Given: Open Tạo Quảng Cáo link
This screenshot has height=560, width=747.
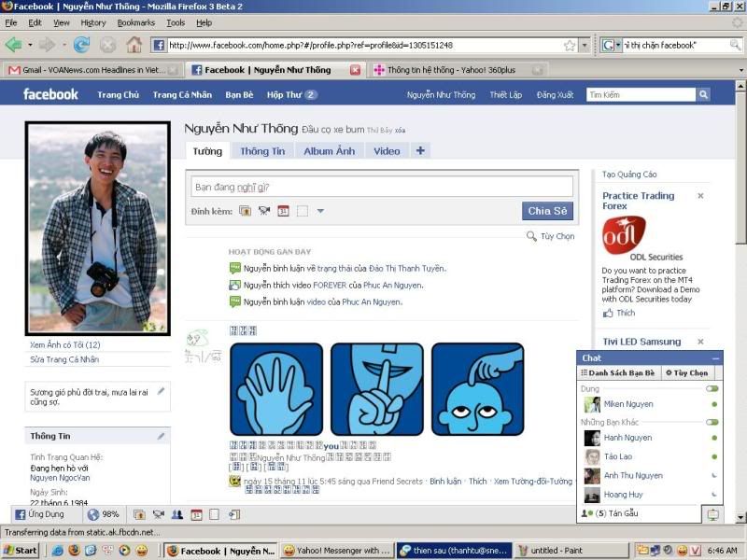Looking at the screenshot, I should [629, 175].
